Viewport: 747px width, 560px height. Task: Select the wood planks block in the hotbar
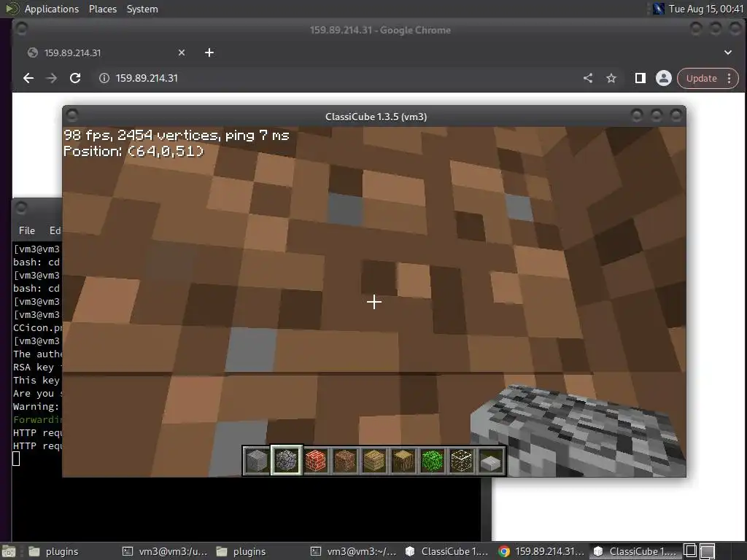[x=374, y=461]
